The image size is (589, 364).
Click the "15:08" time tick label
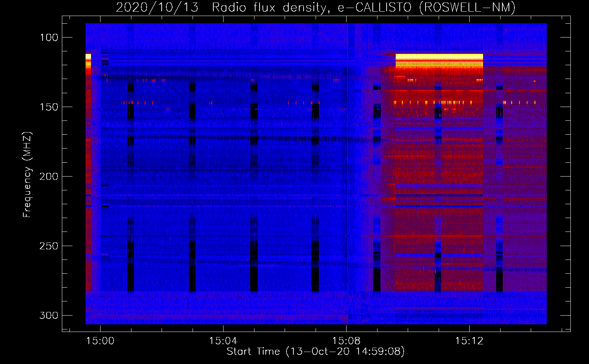coord(346,341)
